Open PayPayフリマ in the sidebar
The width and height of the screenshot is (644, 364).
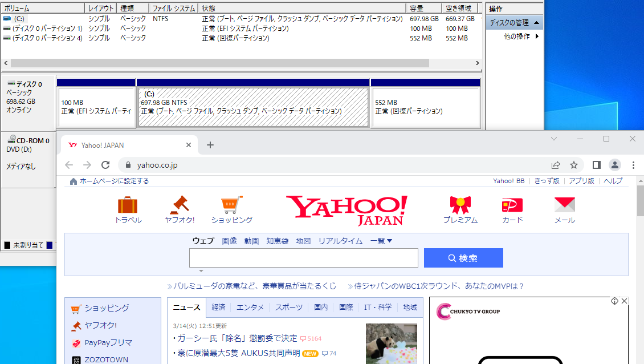(108, 343)
